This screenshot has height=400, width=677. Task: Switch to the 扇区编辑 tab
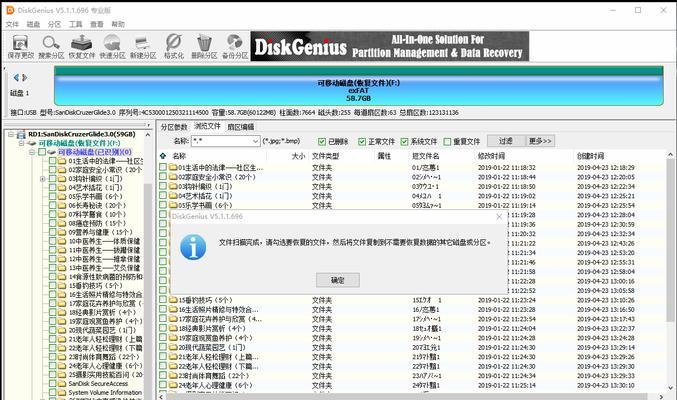[x=240, y=127]
